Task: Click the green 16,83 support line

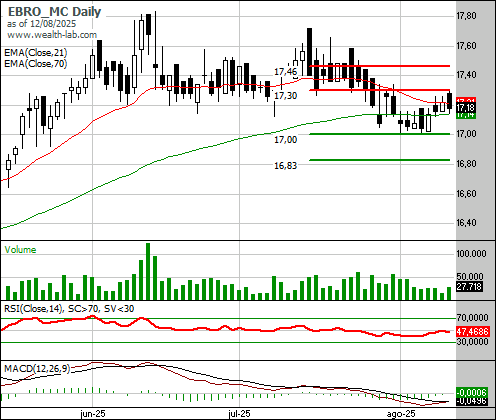Action: click(379, 160)
